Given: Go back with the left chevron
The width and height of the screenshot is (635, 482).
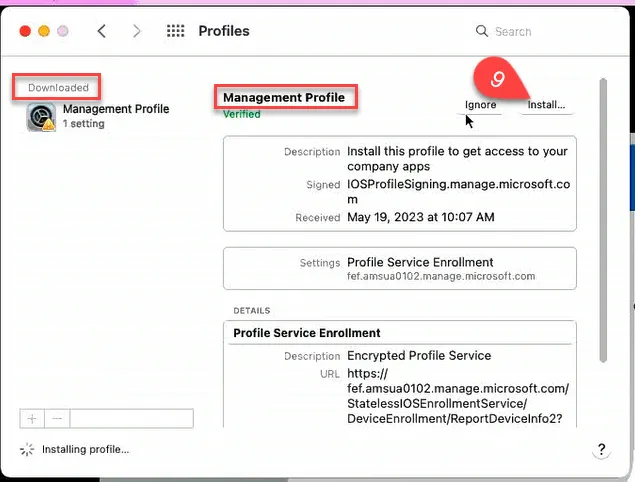Looking at the screenshot, I should (x=102, y=31).
